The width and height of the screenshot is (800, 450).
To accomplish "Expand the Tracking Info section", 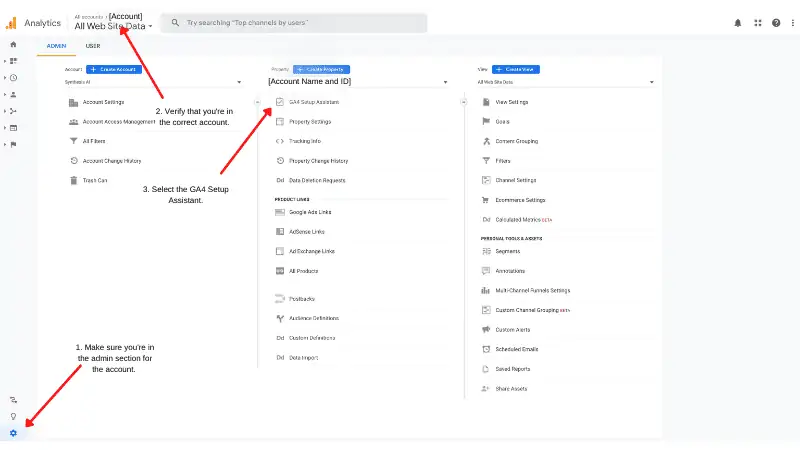I will (x=305, y=141).
